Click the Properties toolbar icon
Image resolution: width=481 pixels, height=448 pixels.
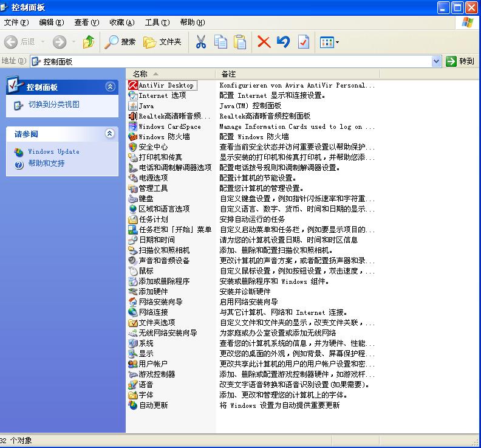pos(304,42)
